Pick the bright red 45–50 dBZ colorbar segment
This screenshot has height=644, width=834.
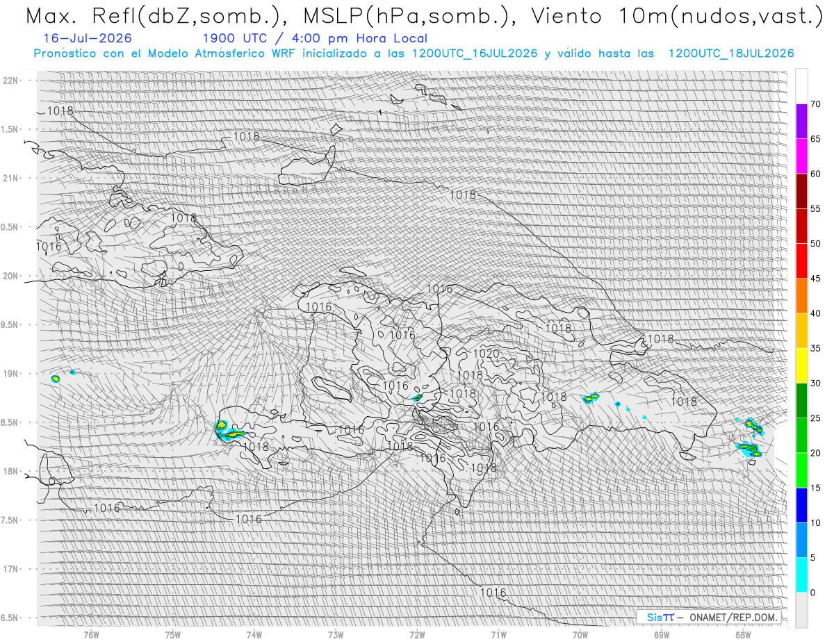click(x=801, y=261)
